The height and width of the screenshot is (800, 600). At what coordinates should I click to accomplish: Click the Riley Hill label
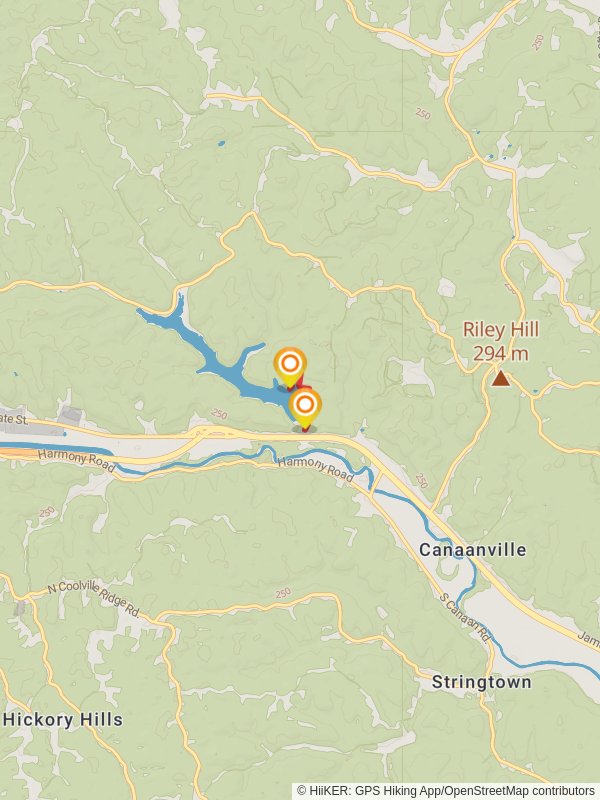[501, 330]
